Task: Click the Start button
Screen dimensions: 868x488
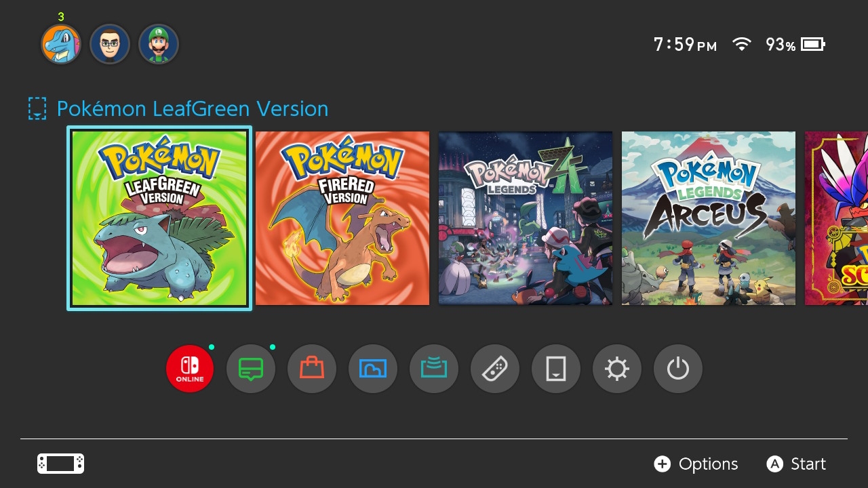Action: click(797, 464)
